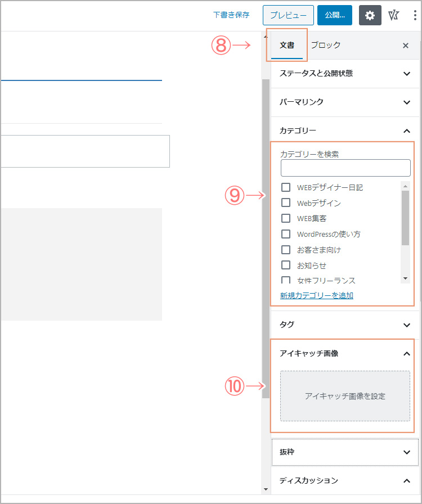
Task: Open the settings gear panel toggle
Action: (370, 15)
